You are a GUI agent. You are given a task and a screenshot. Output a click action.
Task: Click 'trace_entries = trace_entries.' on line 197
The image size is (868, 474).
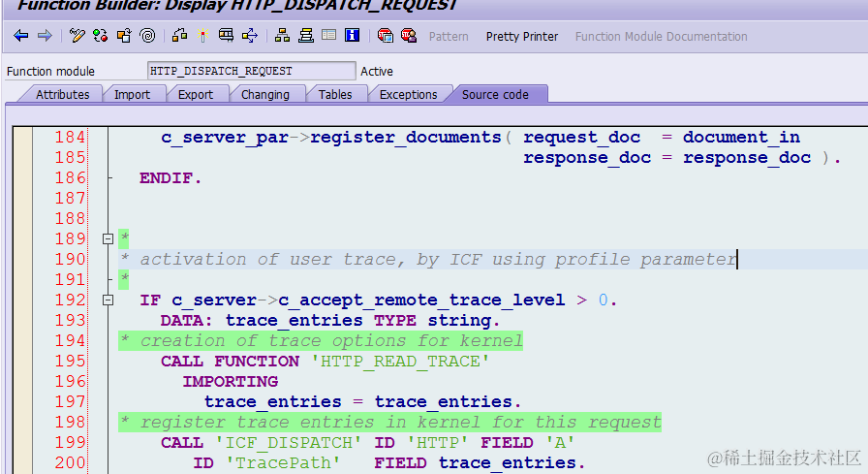pyautogui.click(x=362, y=402)
